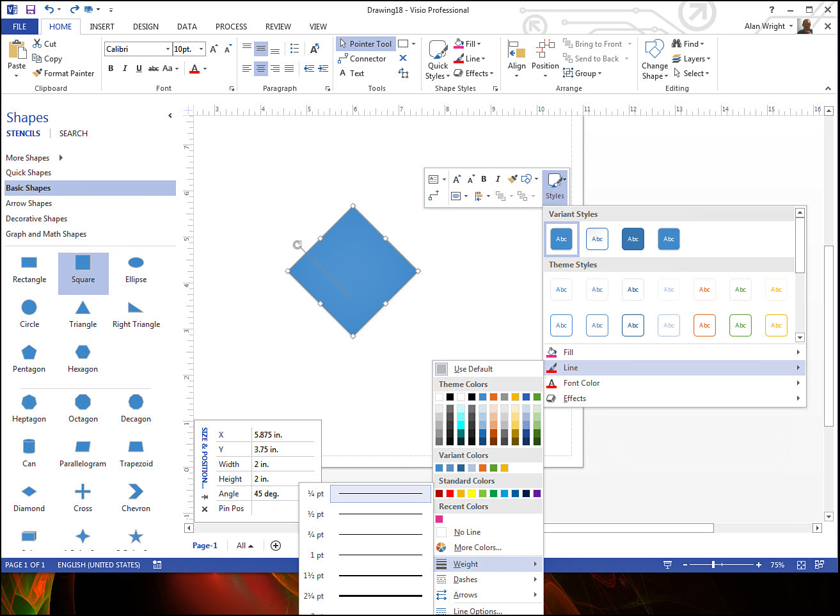Select the Chevron shape stencil
Screen dimensions: 840x616
[x=136, y=498]
